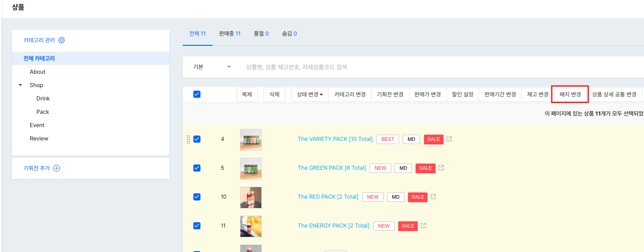Click the 삭제 button

(x=274, y=95)
